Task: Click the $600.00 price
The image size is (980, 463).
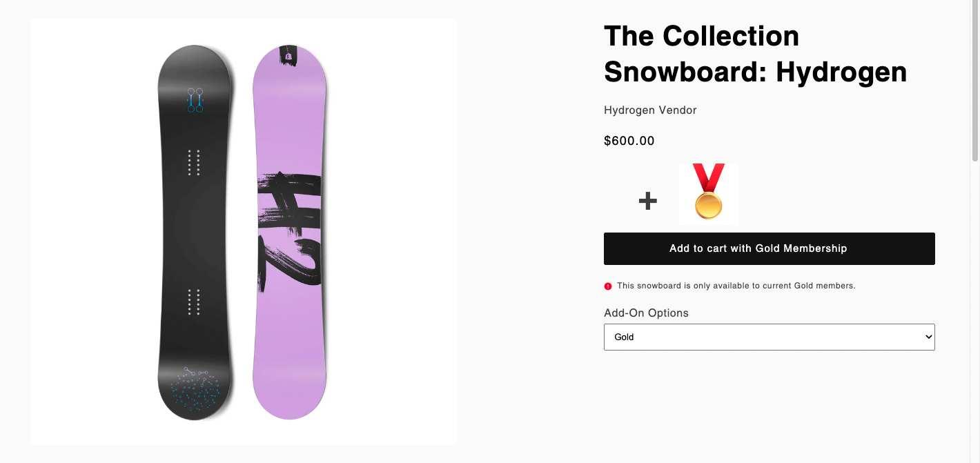Action: (629, 141)
